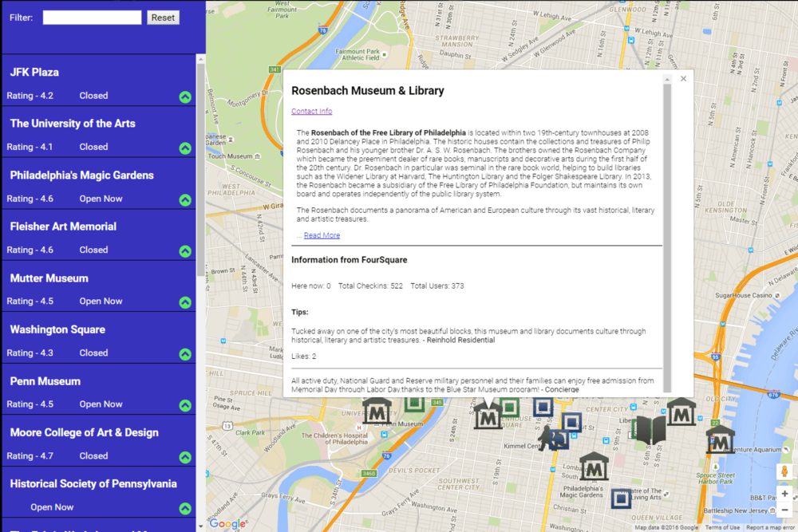Click the museum marker above Philadelphia's Magic Gardens label
The width and height of the screenshot is (798, 532).
(594, 466)
